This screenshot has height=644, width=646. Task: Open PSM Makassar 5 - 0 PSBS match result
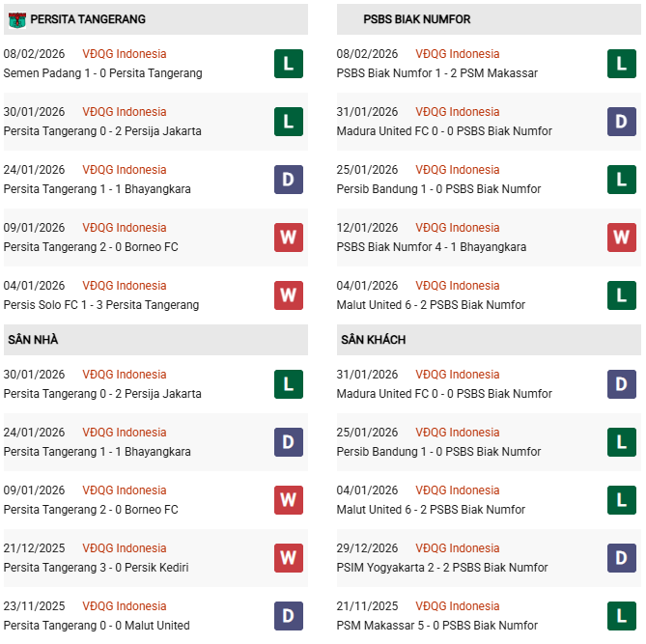tap(437, 626)
